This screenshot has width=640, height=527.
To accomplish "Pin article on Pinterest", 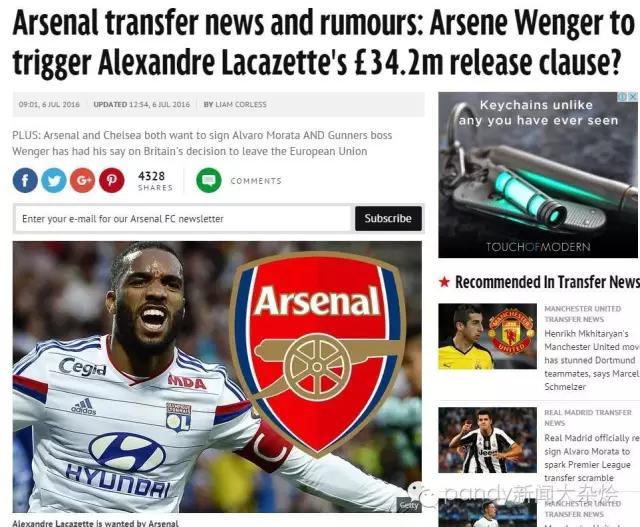I will (x=111, y=180).
